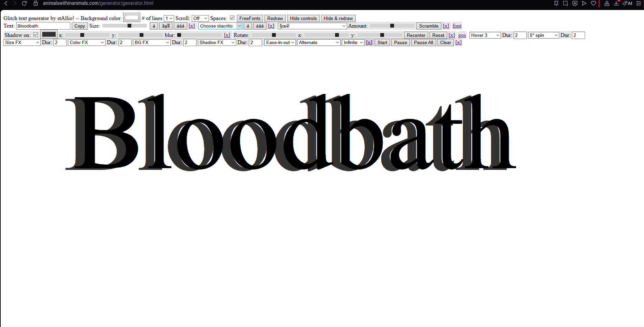
Task: Open the Scroll dropdown set to Off
Action: tap(200, 18)
